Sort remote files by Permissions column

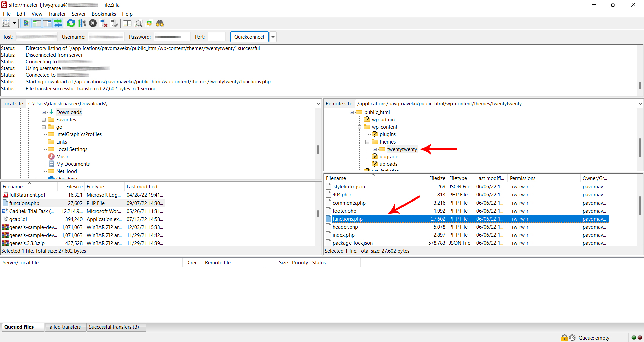(x=522, y=178)
